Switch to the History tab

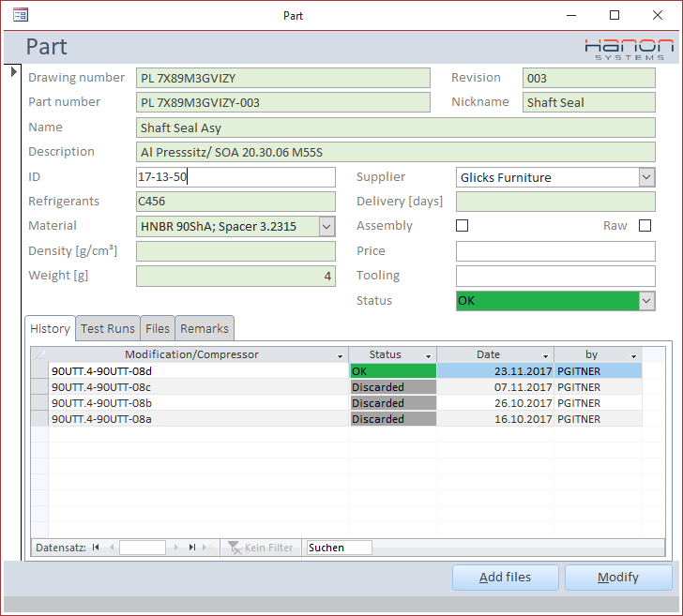coord(50,328)
